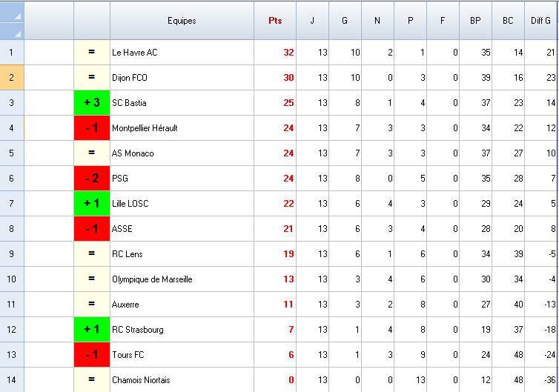Click the Equipes column header
Screen dimensions: 559x392
[x=182, y=21]
